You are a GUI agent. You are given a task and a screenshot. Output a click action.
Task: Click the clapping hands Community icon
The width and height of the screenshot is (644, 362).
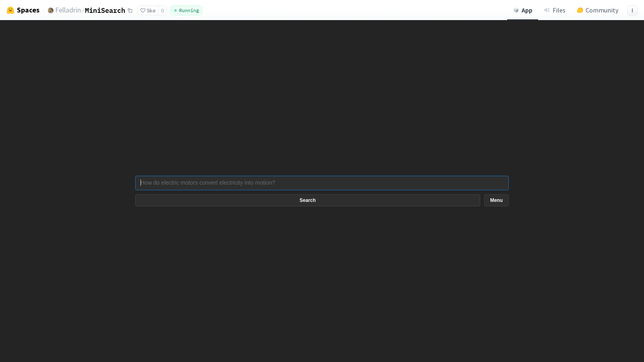[580, 10]
